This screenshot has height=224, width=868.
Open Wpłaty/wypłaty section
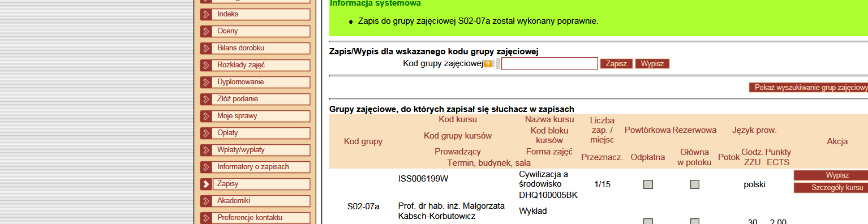tap(261, 150)
